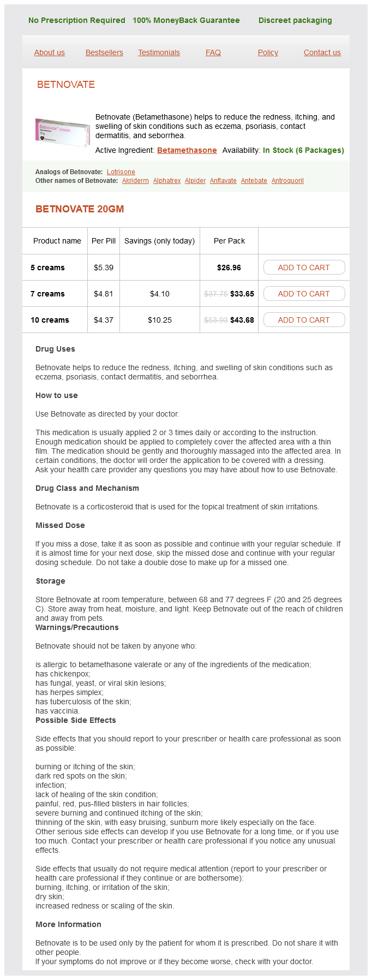Click the Antebate link
The width and height of the screenshot is (372, 980).
click(254, 181)
